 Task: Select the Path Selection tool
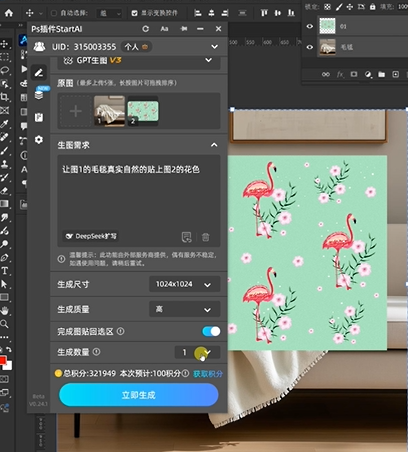(5, 284)
